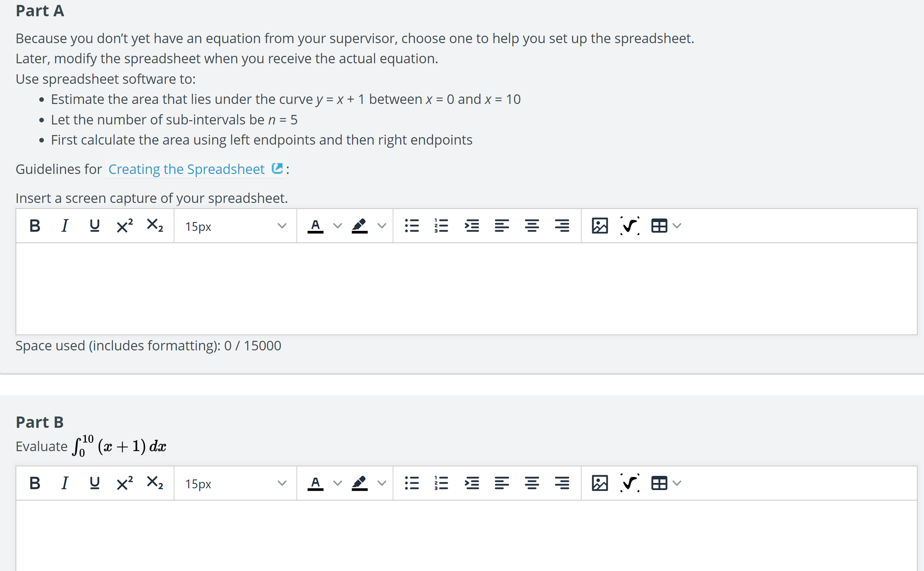Center align text in Part A editor

(x=532, y=226)
